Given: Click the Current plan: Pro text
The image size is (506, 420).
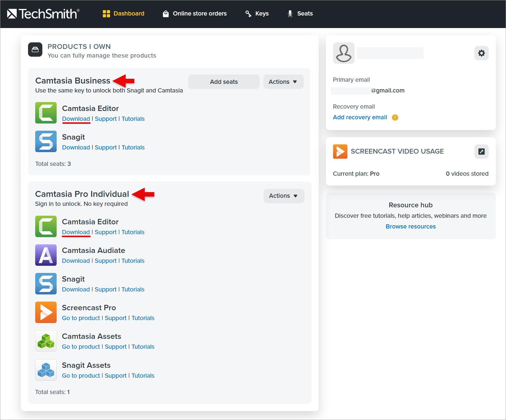Looking at the screenshot, I should 356,174.
